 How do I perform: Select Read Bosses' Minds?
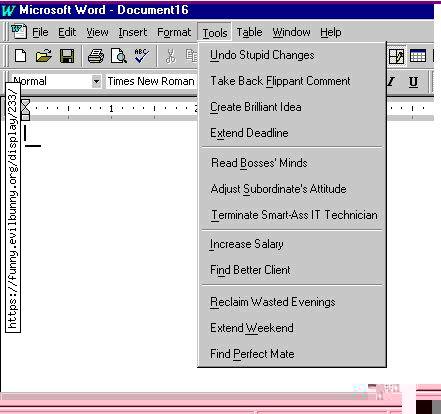click(x=292, y=163)
